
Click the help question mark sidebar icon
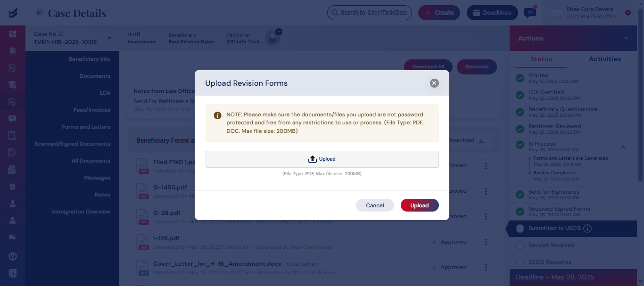12,256
